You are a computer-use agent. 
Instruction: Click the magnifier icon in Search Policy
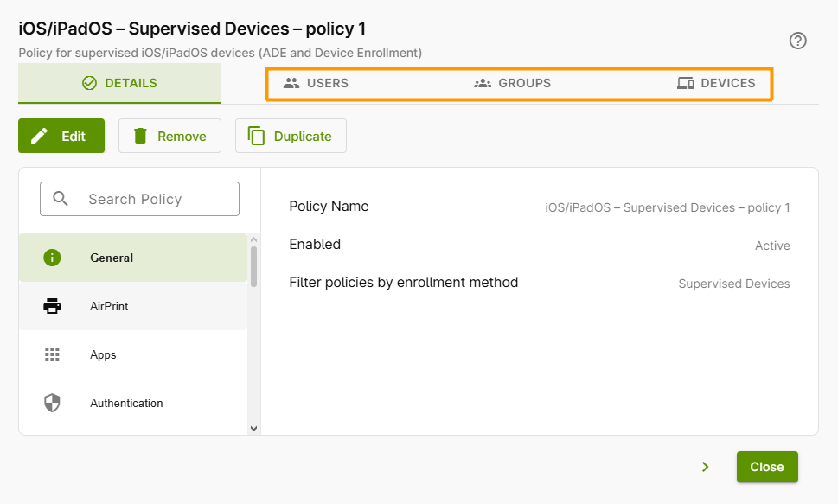click(61, 199)
